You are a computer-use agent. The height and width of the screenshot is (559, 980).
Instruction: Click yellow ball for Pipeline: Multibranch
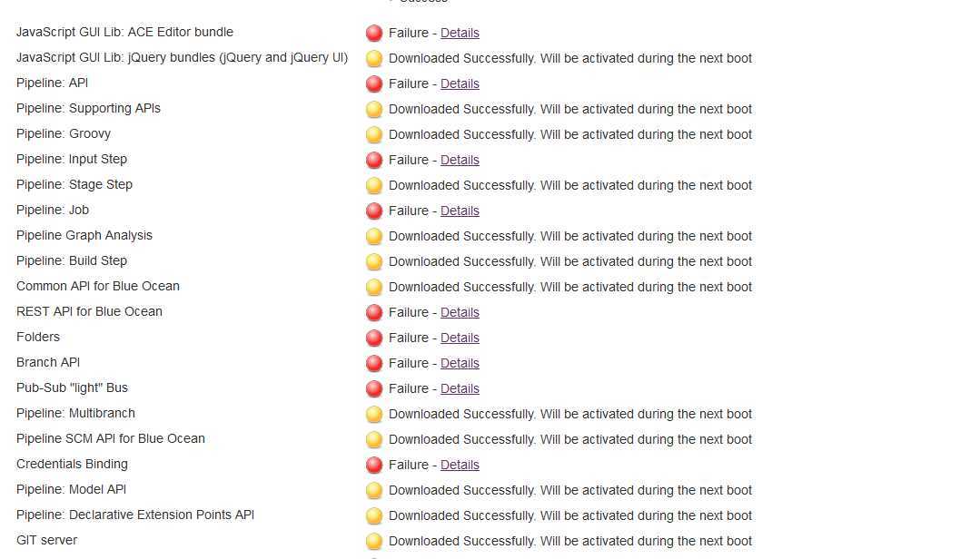coord(373,415)
